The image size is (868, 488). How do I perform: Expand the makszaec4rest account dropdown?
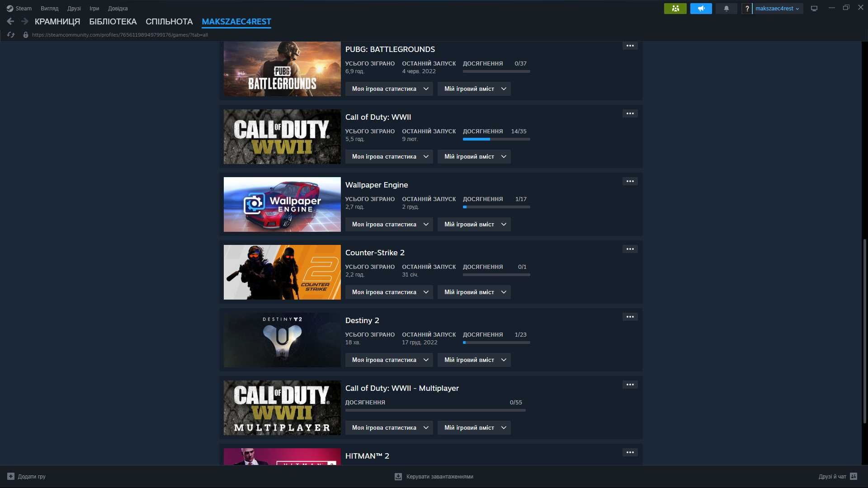coord(778,8)
